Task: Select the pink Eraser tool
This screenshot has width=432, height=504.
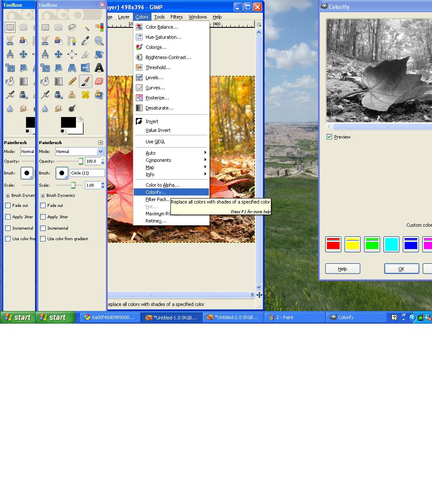Action: 99,81
